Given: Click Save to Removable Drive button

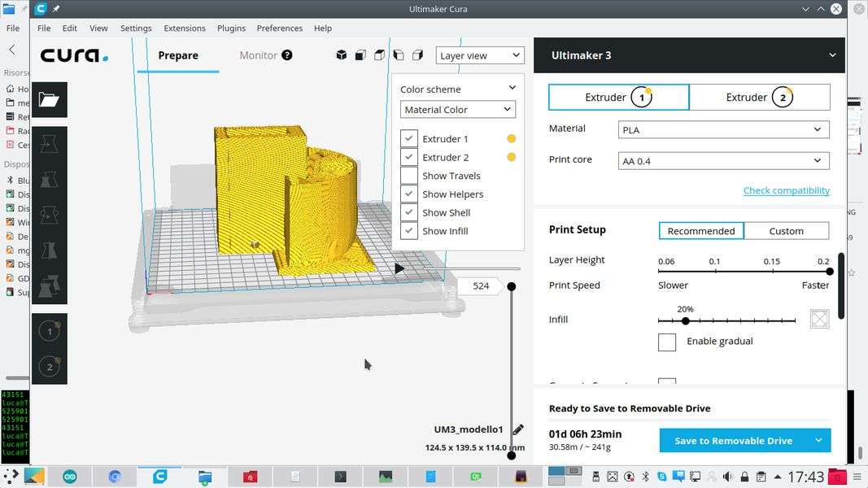Looking at the screenshot, I should tap(733, 441).
